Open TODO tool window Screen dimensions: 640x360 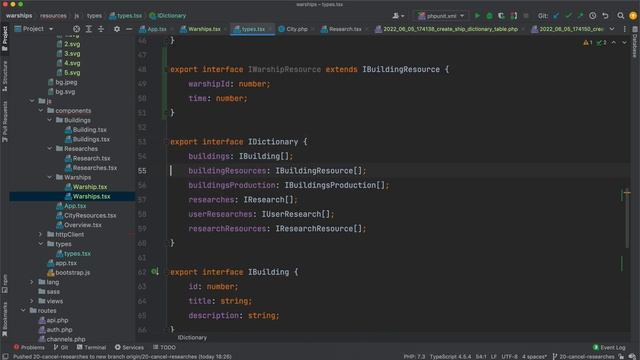click(164, 347)
